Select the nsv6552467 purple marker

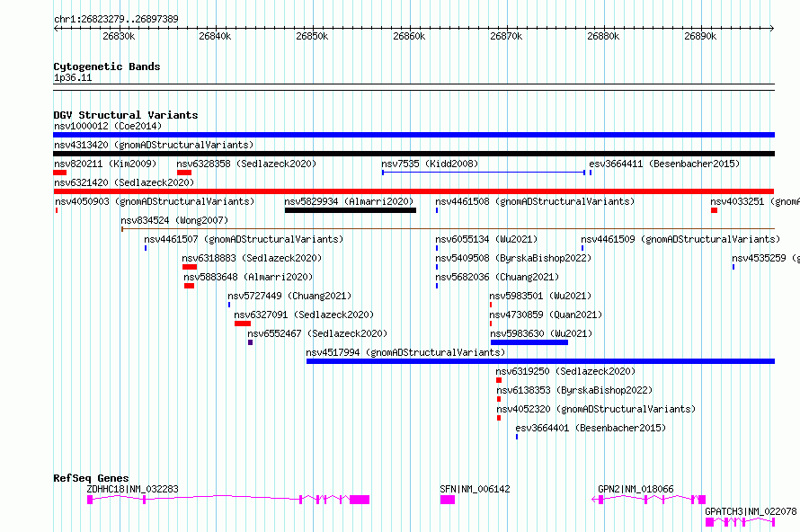250,342
